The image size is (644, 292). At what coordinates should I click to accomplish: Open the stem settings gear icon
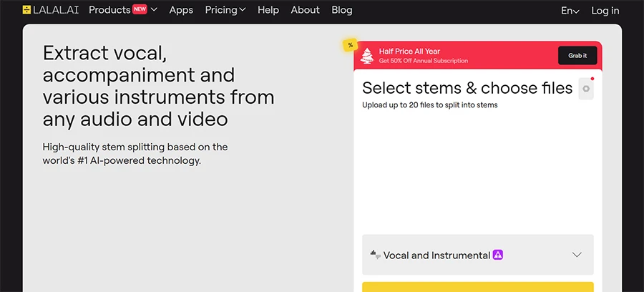pos(586,89)
